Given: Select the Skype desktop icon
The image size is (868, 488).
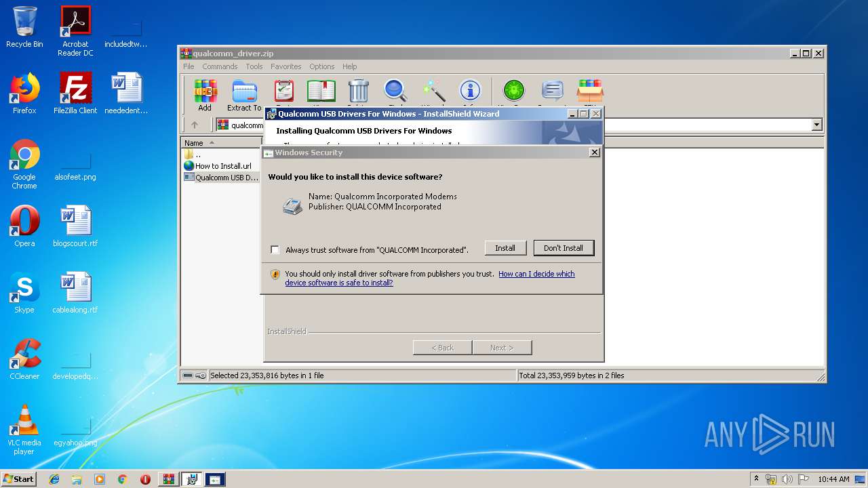Looking at the screenshot, I should click(x=24, y=293).
